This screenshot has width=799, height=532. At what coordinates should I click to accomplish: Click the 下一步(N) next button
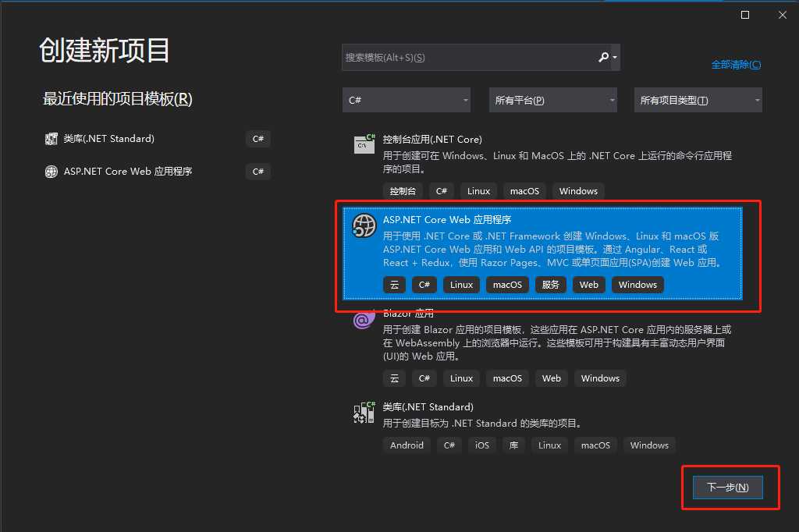click(x=728, y=488)
